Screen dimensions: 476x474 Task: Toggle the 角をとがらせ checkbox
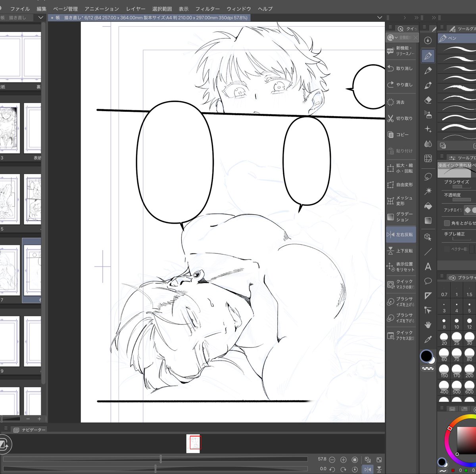click(x=447, y=223)
